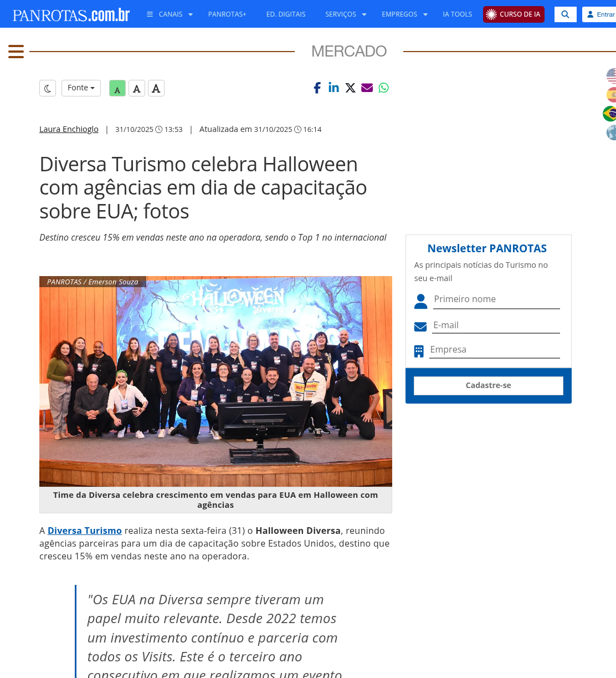The height and width of the screenshot is (678, 616).
Task: Follow the Diversa Turismo link
Action: click(x=85, y=531)
